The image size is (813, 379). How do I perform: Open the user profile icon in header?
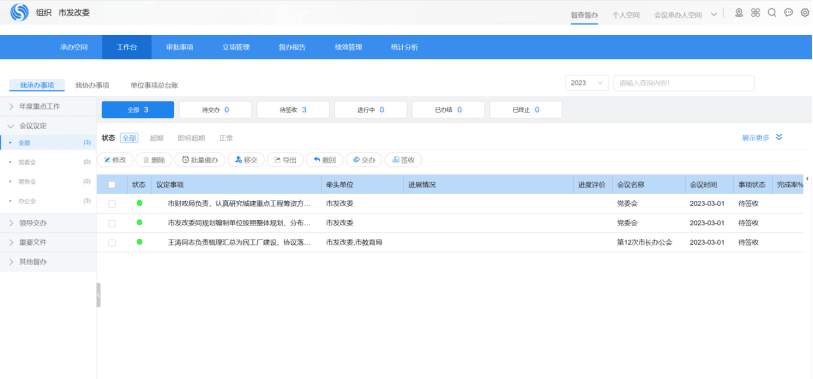point(739,13)
